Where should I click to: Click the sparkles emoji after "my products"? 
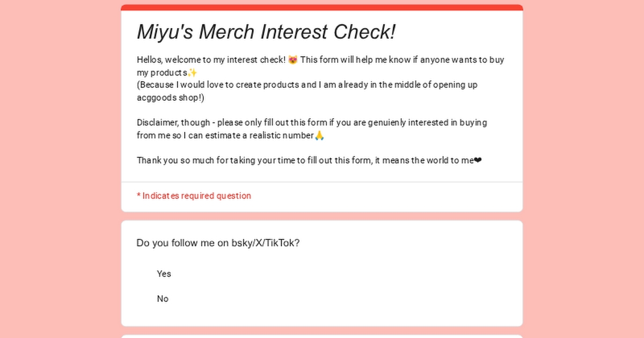click(x=193, y=72)
